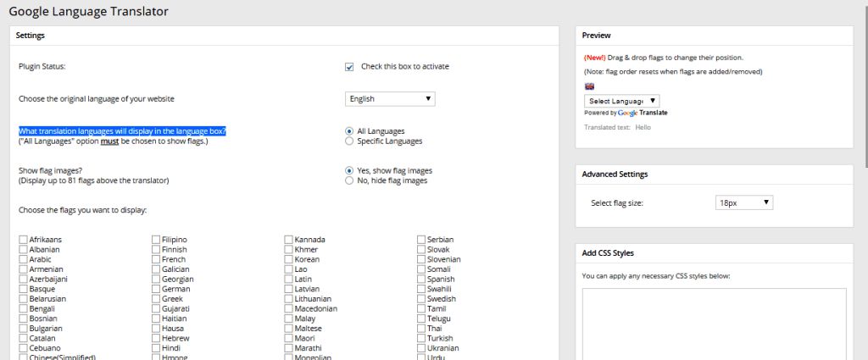868x360 pixels.
Task: Click the page vertical scrollbar
Action: click(x=863, y=85)
